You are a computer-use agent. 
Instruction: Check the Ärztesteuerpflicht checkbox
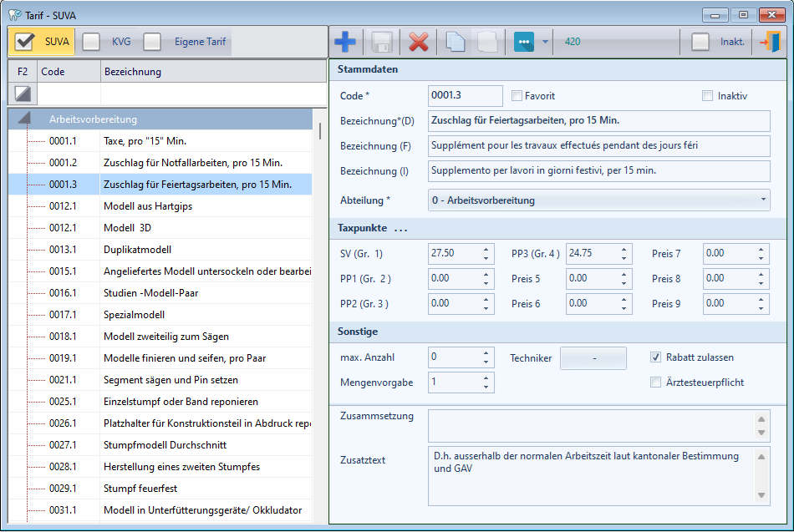tap(656, 383)
